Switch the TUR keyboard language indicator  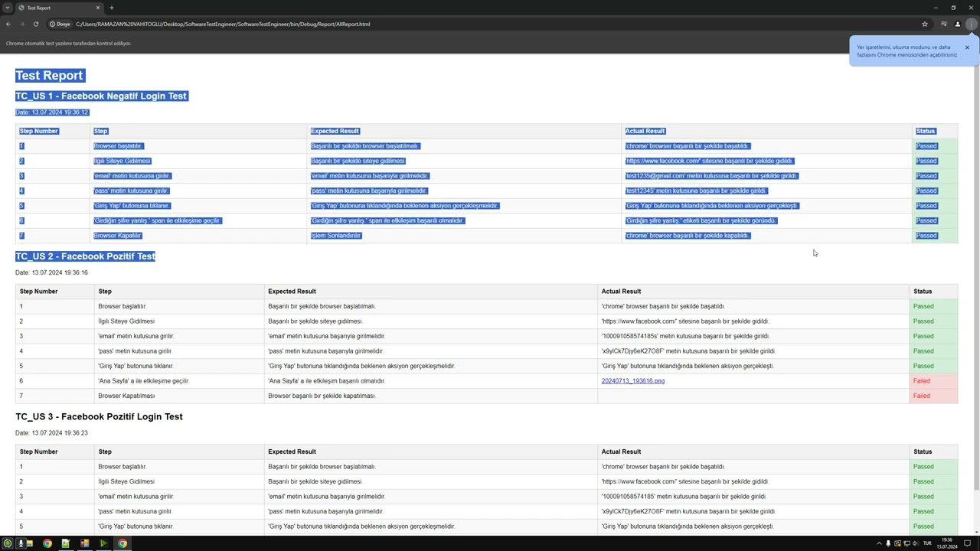coord(928,543)
